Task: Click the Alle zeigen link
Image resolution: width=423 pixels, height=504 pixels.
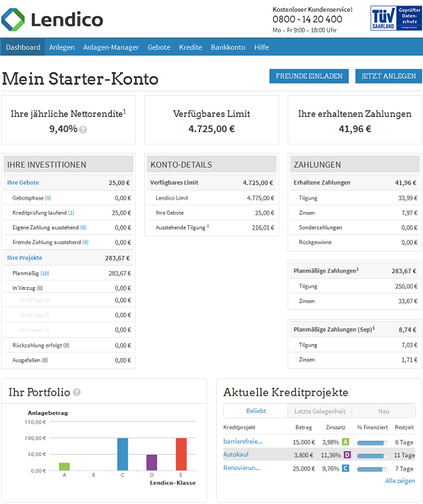Action: pyautogui.click(x=400, y=481)
